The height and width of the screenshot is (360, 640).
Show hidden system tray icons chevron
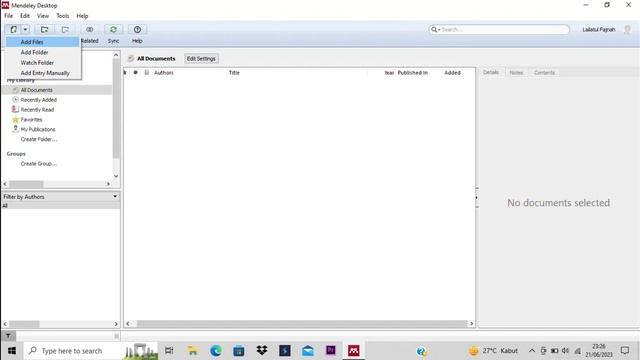[x=531, y=351]
